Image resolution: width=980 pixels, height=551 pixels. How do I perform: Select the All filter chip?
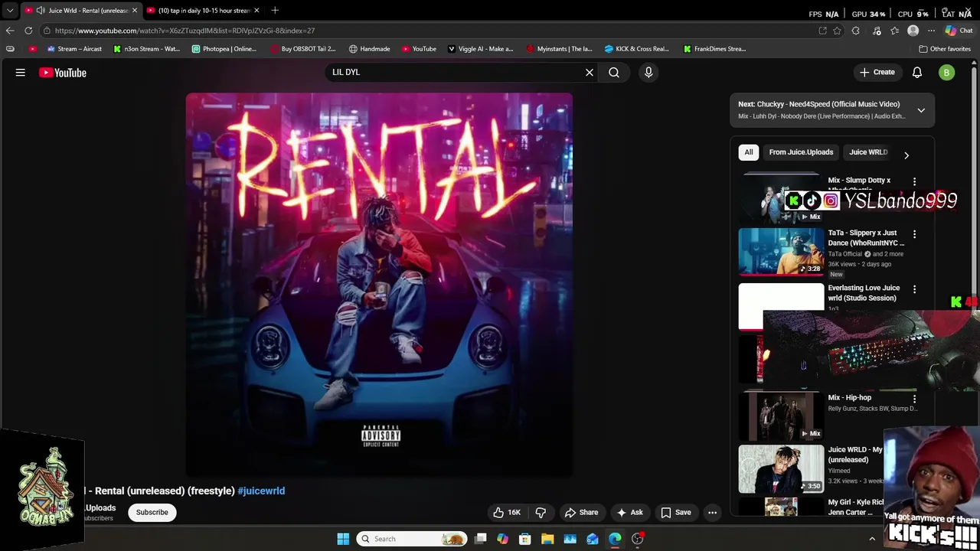point(749,152)
